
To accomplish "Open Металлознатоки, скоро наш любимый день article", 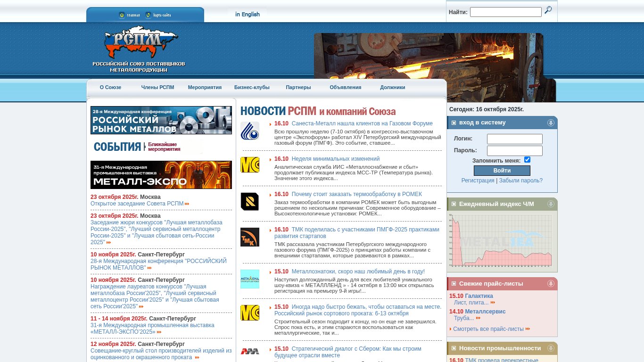I will pyautogui.click(x=358, y=271).
